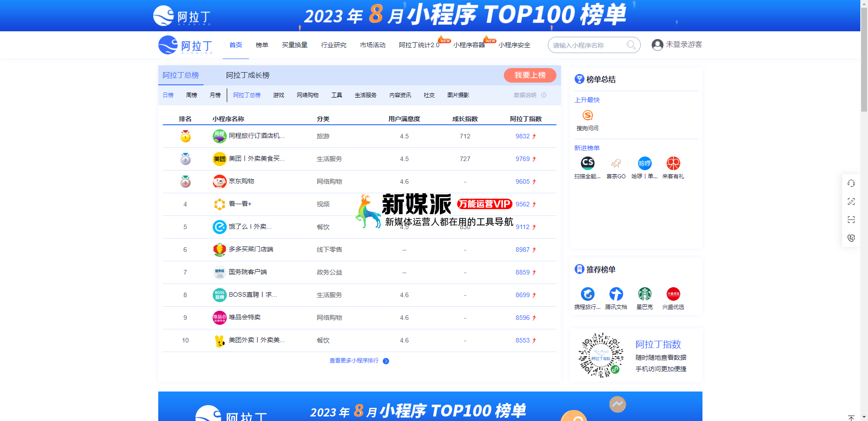Click the search magnifier icon

(x=631, y=45)
